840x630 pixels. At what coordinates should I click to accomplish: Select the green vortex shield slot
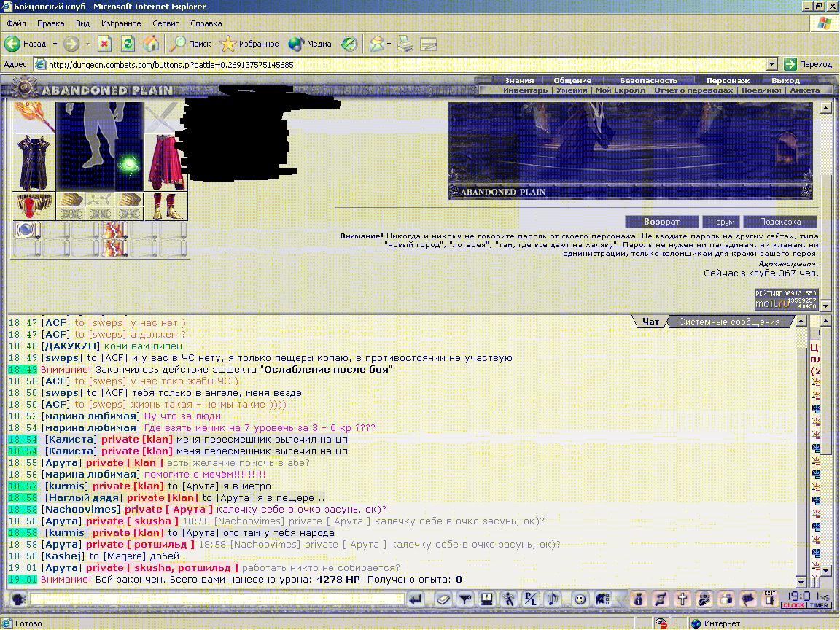tap(129, 163)
